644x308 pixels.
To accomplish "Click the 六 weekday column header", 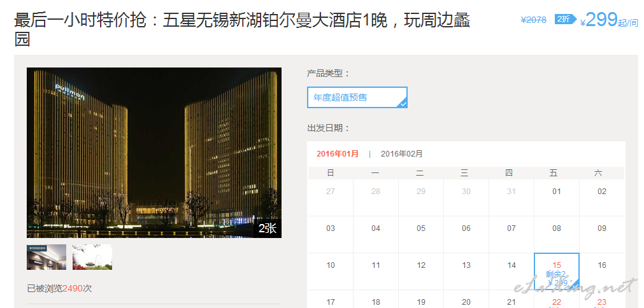I will [598, 173].
